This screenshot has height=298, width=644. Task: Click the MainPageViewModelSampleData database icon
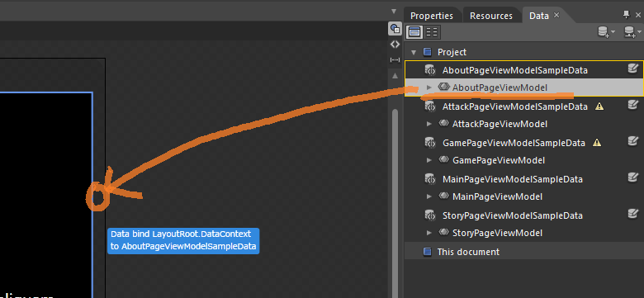pos(429,179)
